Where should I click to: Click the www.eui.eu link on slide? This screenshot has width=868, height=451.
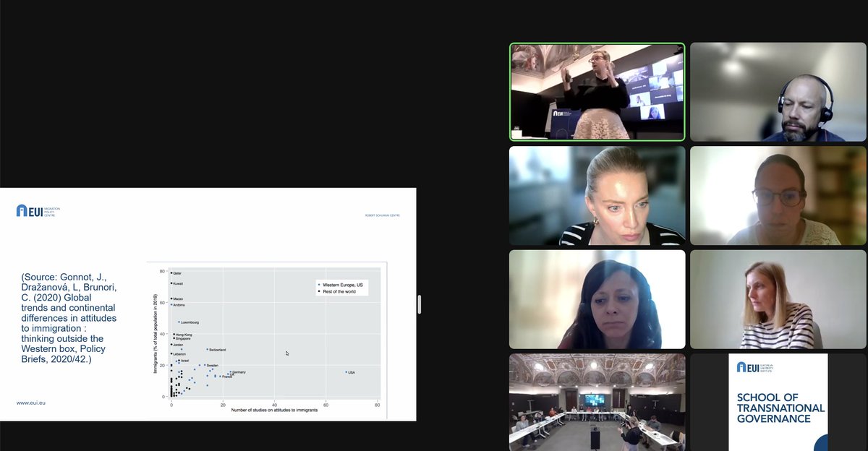(x=31, y=403)
